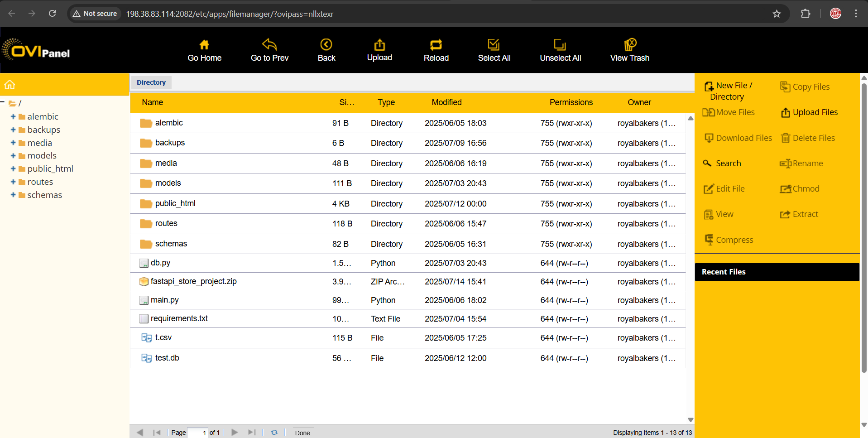Click the Unselect All icon
The height and width of the screenshot is (438, 868).
[560, 45]
